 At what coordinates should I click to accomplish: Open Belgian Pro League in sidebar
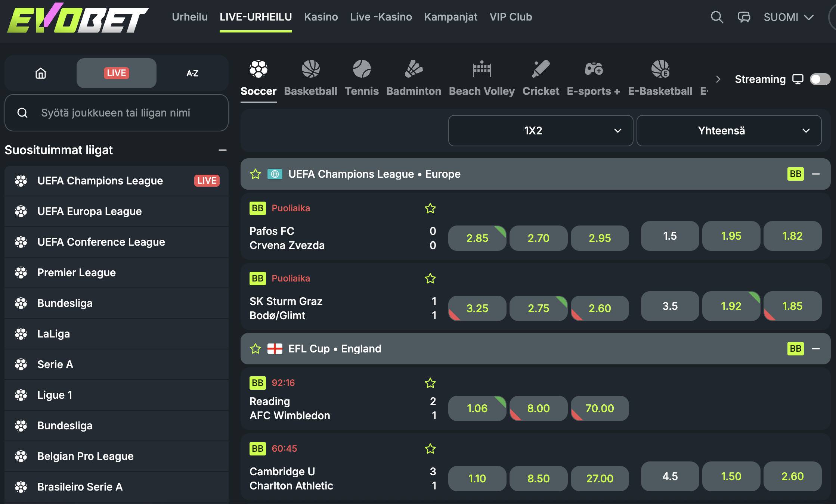[117, 456]
